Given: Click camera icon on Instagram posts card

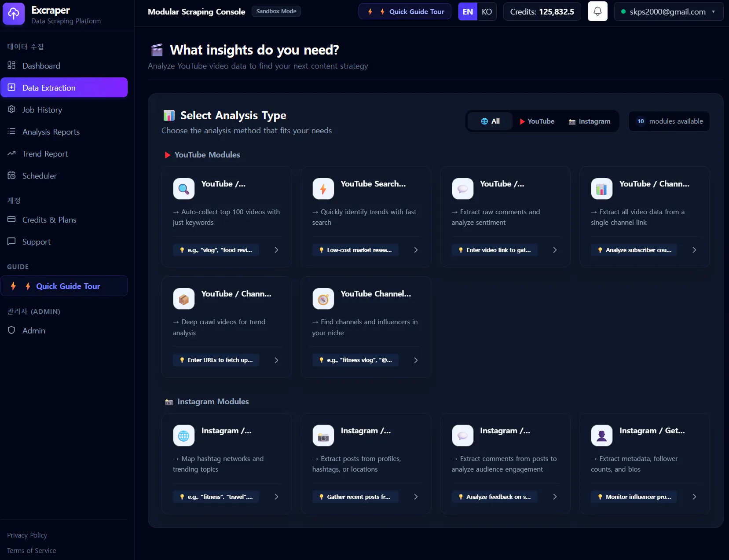Looking at the screenshot, I should click(x=323, y=436).
